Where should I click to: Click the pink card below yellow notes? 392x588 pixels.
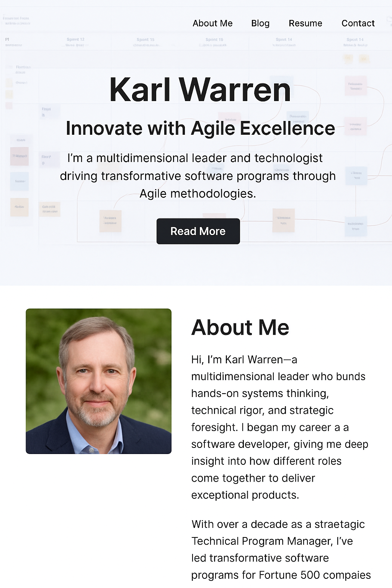coord(355,86)
